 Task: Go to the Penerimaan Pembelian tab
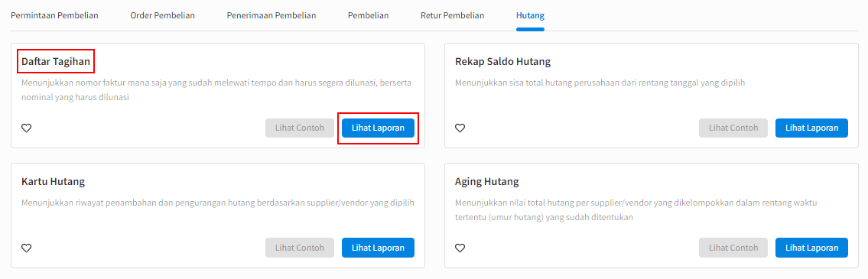[x=271, y=15]
